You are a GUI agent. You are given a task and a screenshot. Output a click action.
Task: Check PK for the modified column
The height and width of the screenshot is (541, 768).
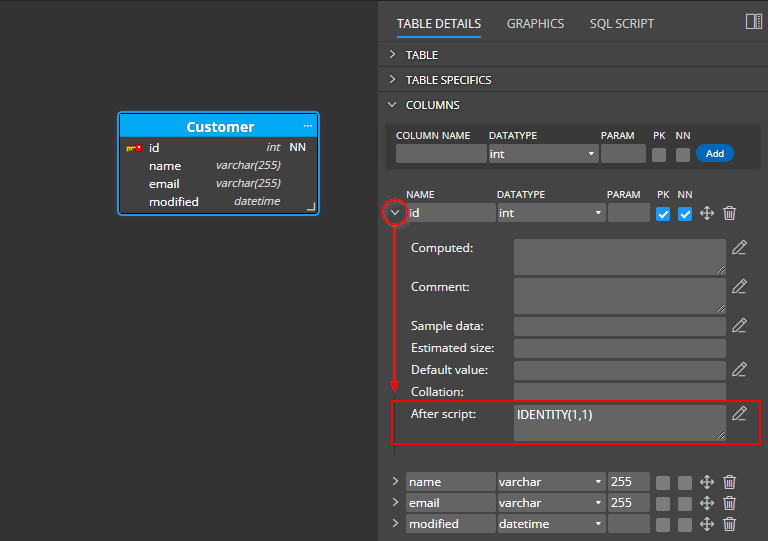[x=663, y=525]
